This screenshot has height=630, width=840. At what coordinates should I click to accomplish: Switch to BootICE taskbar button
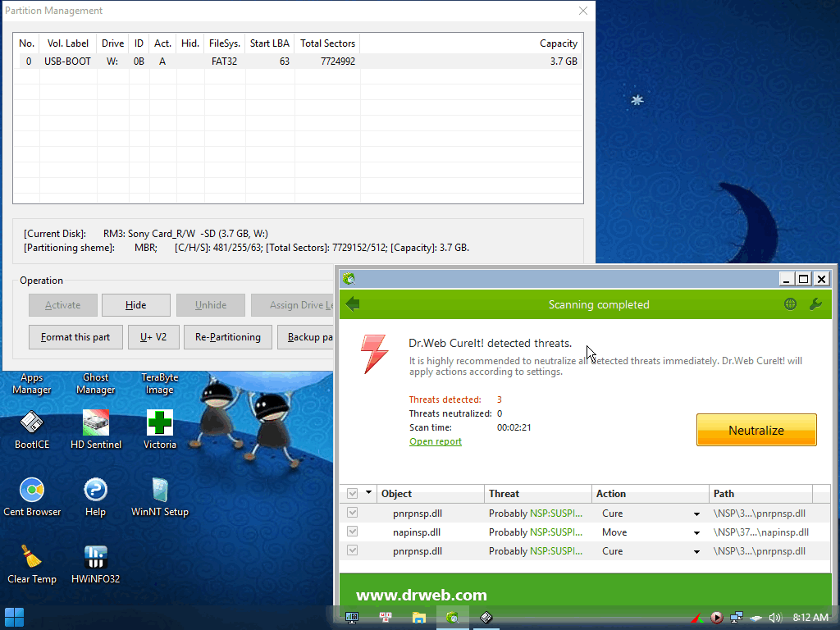[x=486, y=618]
